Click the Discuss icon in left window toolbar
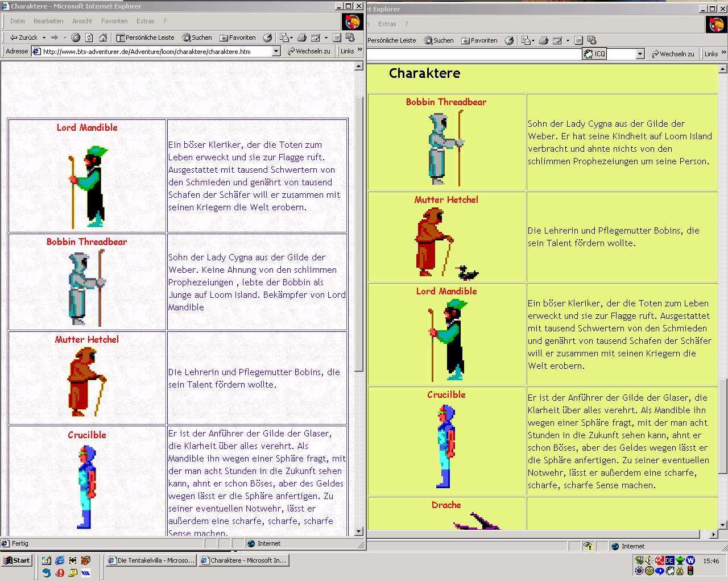 click(x=337, y=38)
